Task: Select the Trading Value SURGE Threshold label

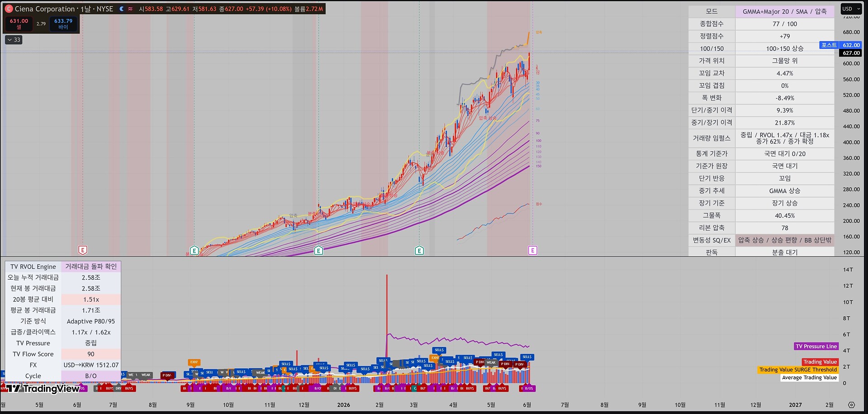Action: pyautogui.click(x=798, y=370)
